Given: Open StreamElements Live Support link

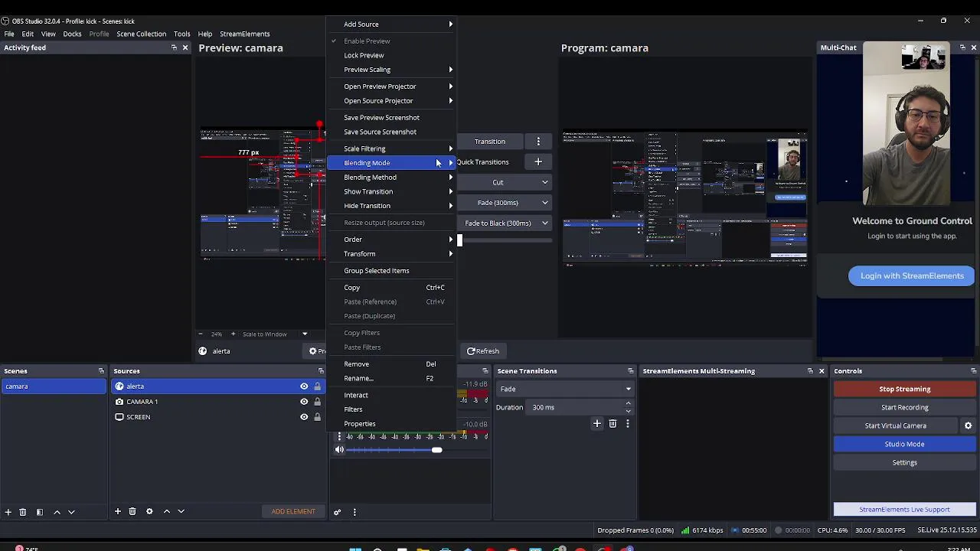Looking at the screenshot, I should pyautogui.click(x=904, y=510).
